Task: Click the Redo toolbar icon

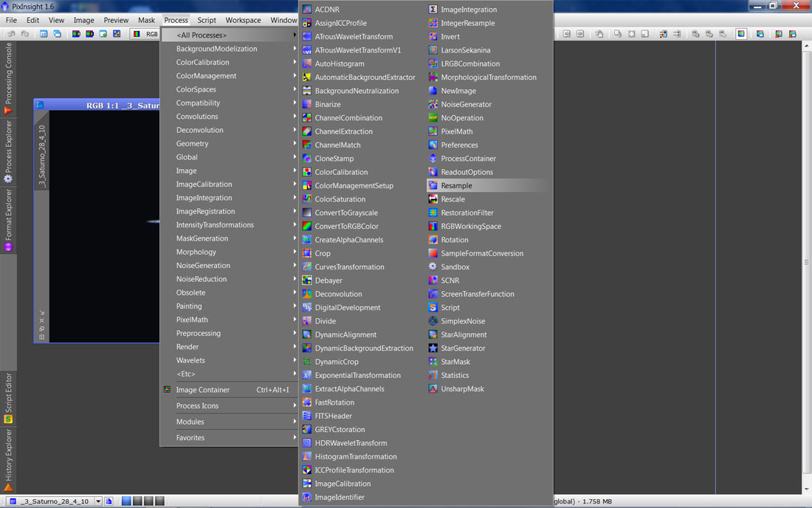Action: pyautogui.click(x=24, y=34)
